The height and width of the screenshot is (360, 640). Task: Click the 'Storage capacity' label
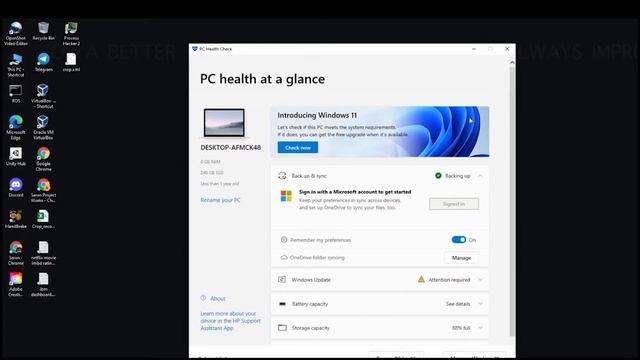311,328
